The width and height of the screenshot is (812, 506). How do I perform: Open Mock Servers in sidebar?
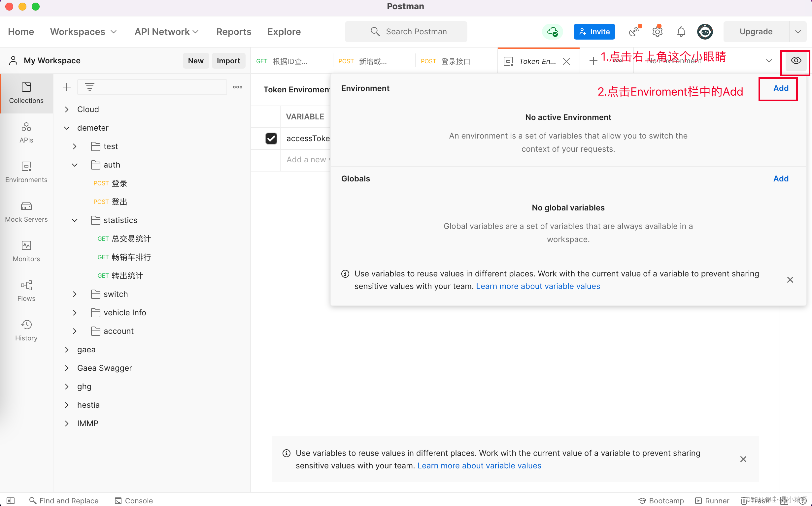(x=26, y=211)
